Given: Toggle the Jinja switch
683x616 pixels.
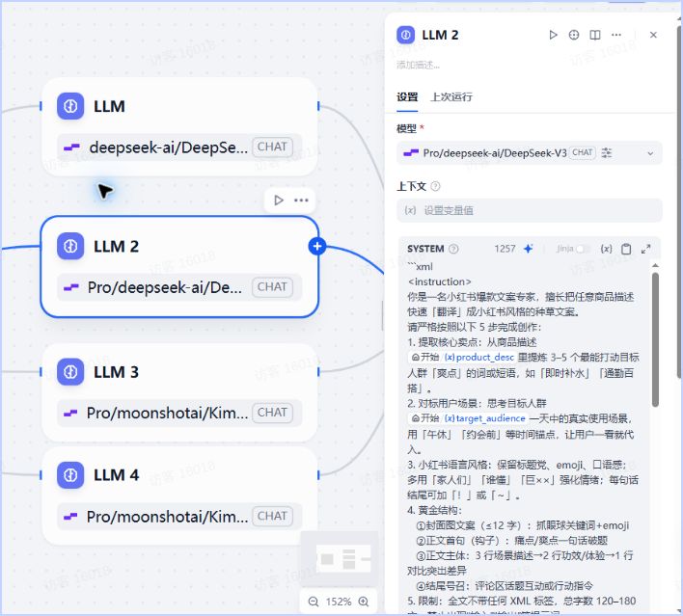Looking at the screenshot, I should [583, 249].
